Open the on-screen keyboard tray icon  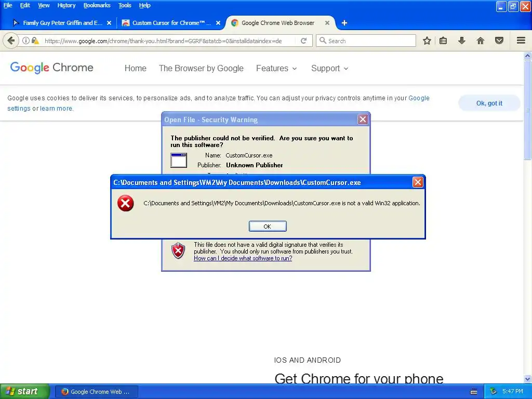[x=474, y=392]
